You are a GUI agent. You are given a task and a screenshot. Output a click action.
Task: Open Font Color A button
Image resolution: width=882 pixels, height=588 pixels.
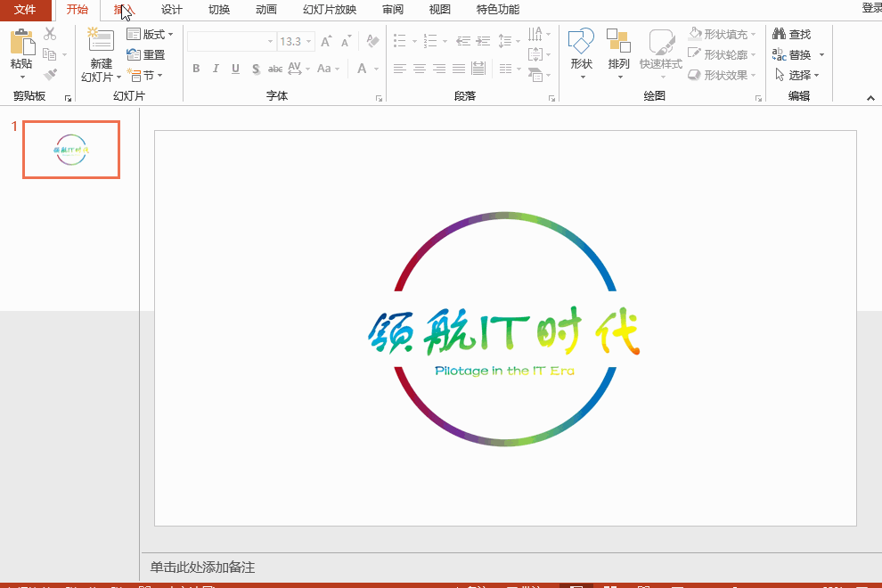[362, 69]
